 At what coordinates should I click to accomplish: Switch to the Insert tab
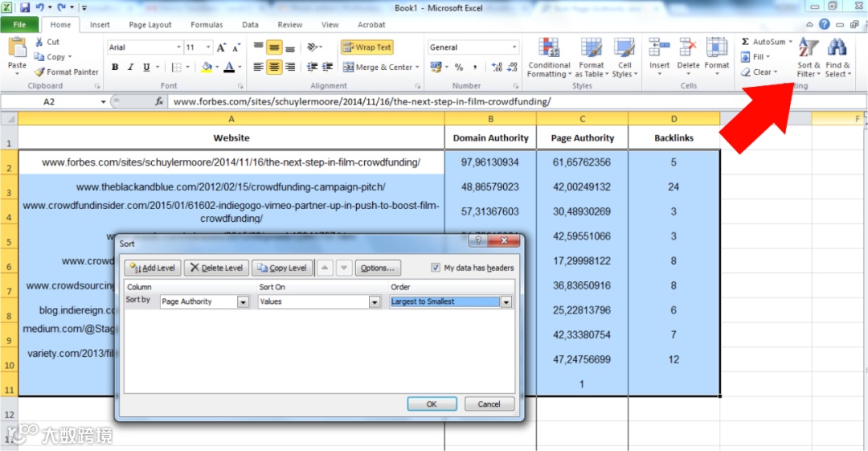coord(100,24)
